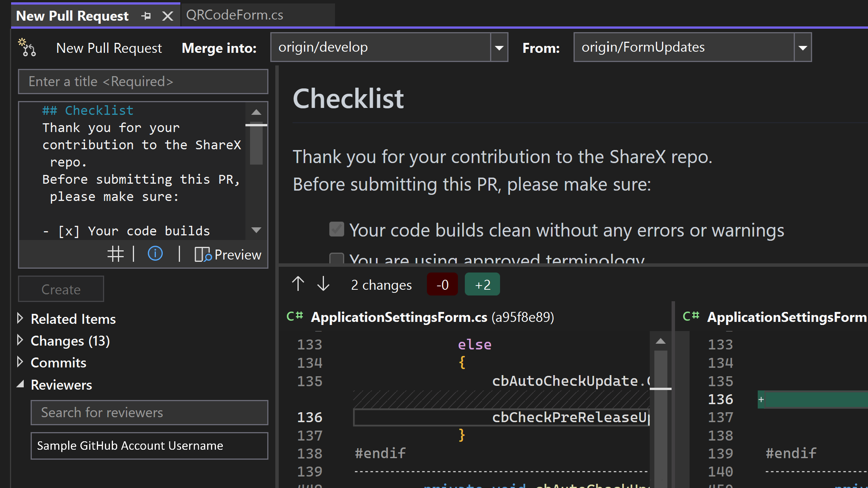
Task: Select the Commits tab item
Action: pyautogui.click(x=59, y=362)
